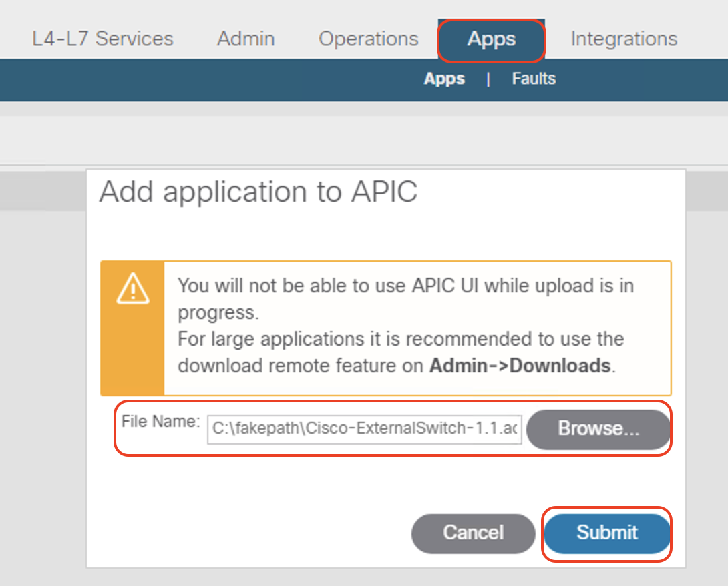Viewport: 728px width, 586px height.
Task: Select the Apps top navigation tab
Action: pyautogui.click(x=491, y=40)
